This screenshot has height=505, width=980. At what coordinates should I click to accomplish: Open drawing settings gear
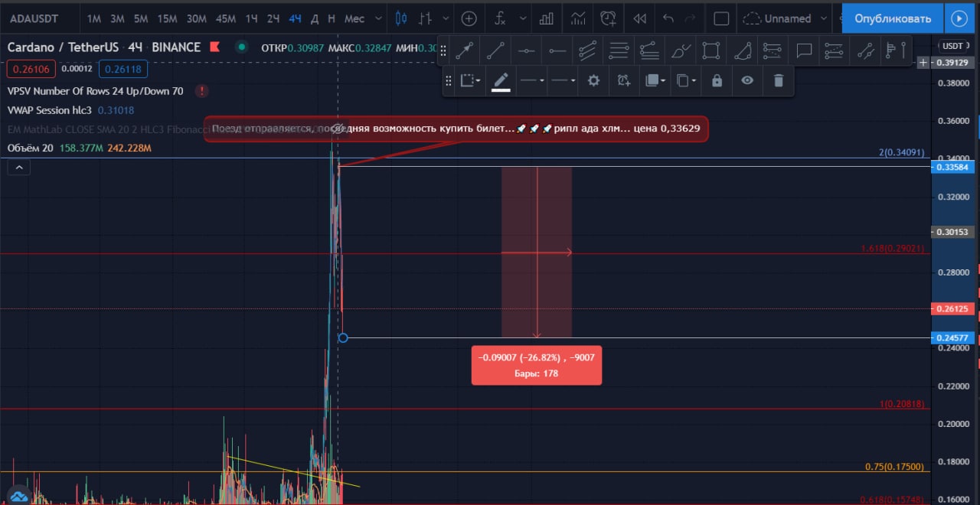(593, 80)
